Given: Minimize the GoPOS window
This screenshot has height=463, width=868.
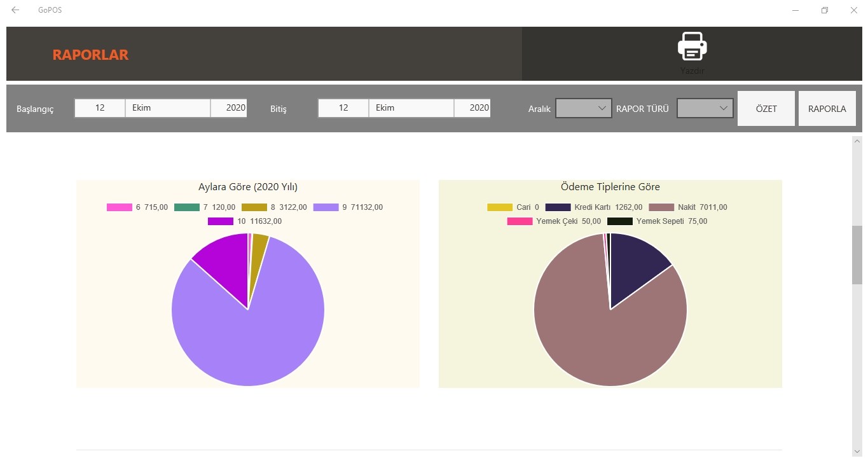Looking at the screenshot, I should pos(796,10).
